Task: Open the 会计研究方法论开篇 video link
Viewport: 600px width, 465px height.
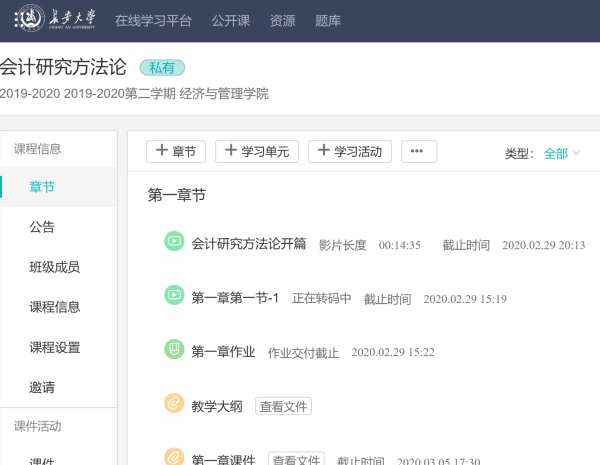Action: [x=248, y=244]
